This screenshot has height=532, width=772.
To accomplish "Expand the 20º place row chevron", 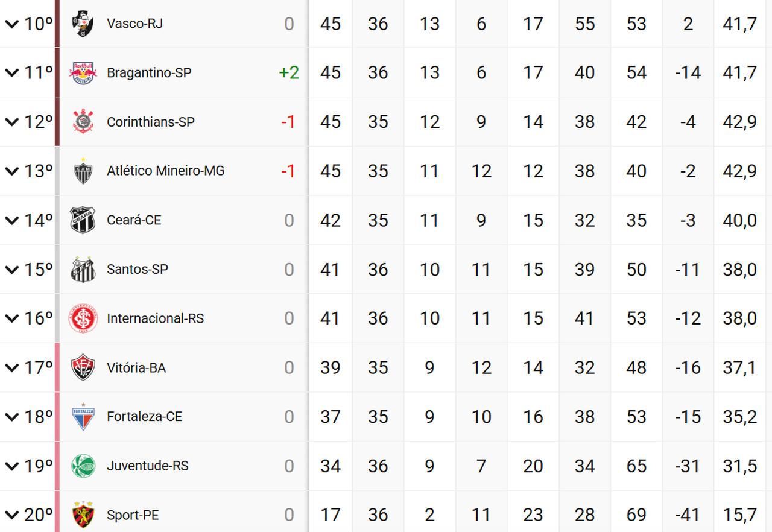I will tap(11, 515).
